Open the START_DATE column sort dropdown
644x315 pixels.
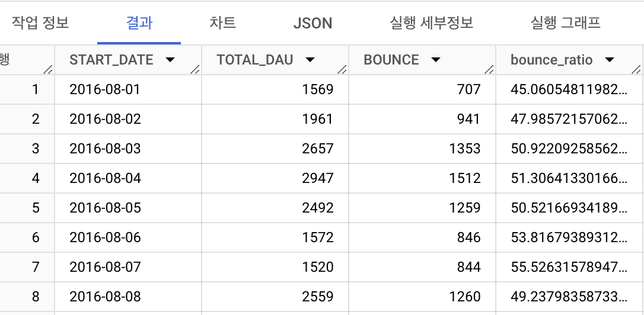170,60
